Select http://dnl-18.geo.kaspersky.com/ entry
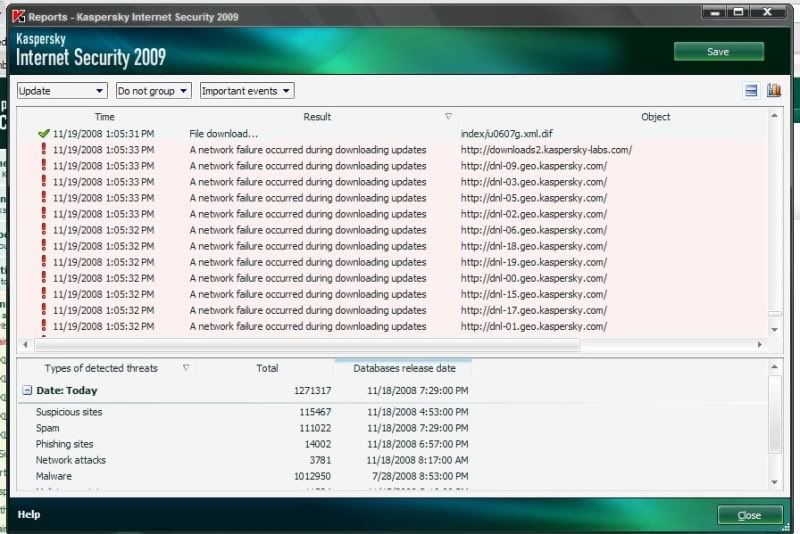Screen dimensions: 800x534 (x=534, y=246)
